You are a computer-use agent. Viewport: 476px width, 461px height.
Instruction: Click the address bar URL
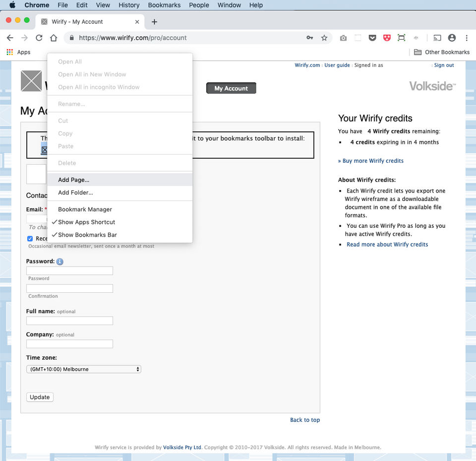[133, 38]
